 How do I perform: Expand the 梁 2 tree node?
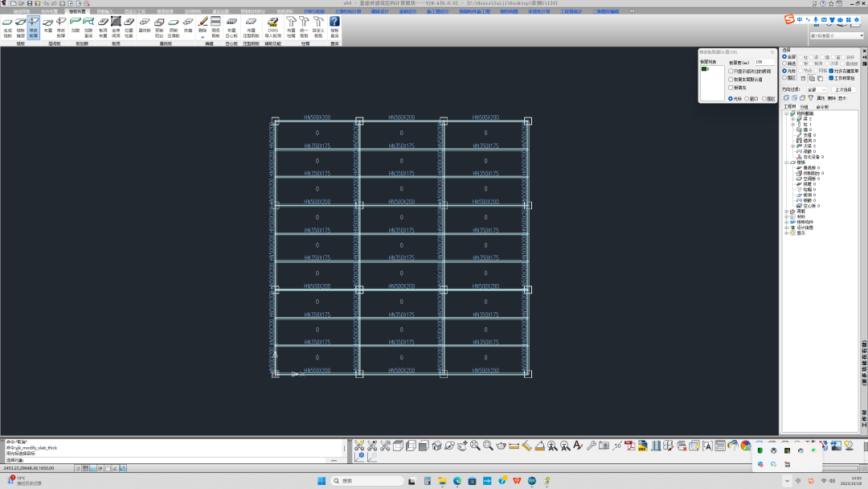[x=792, y=119]
